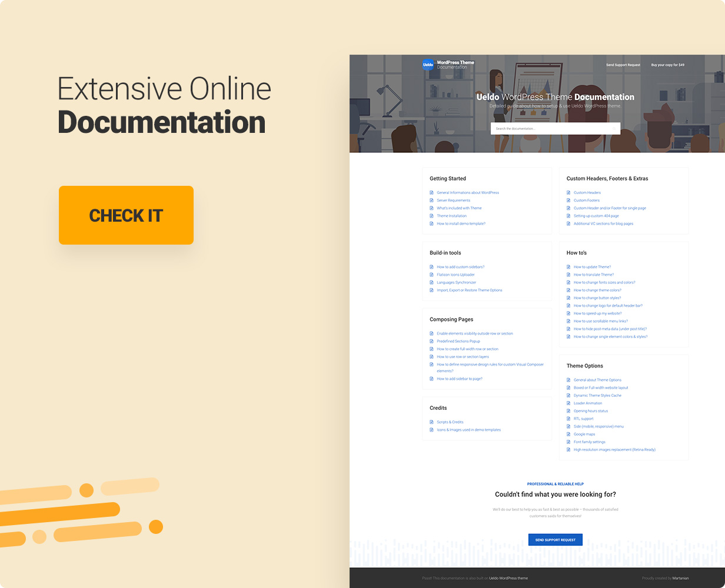This screenshot has width=725, height=588.
Task: Click document icon beside General about Theme Options
Action: pos(568,380)
